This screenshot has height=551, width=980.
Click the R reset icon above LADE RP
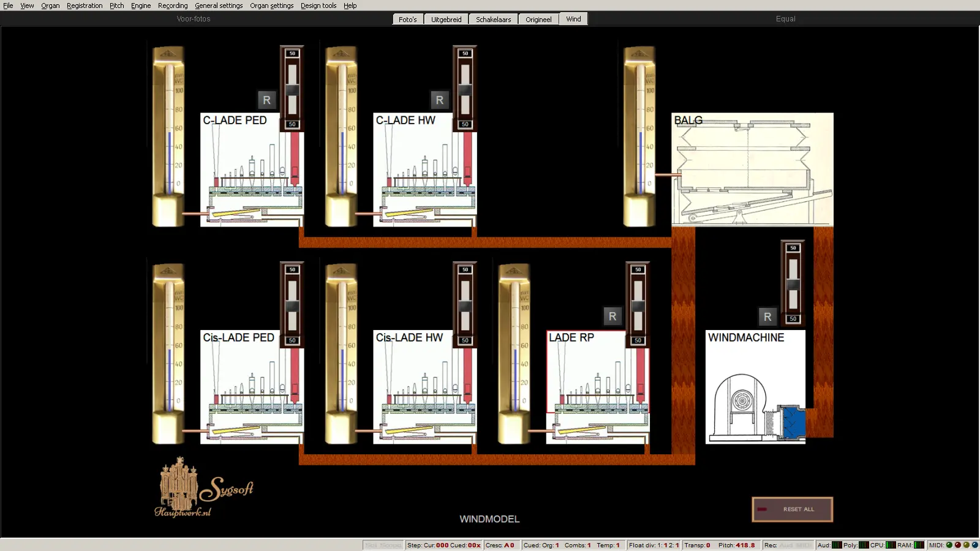612,316
